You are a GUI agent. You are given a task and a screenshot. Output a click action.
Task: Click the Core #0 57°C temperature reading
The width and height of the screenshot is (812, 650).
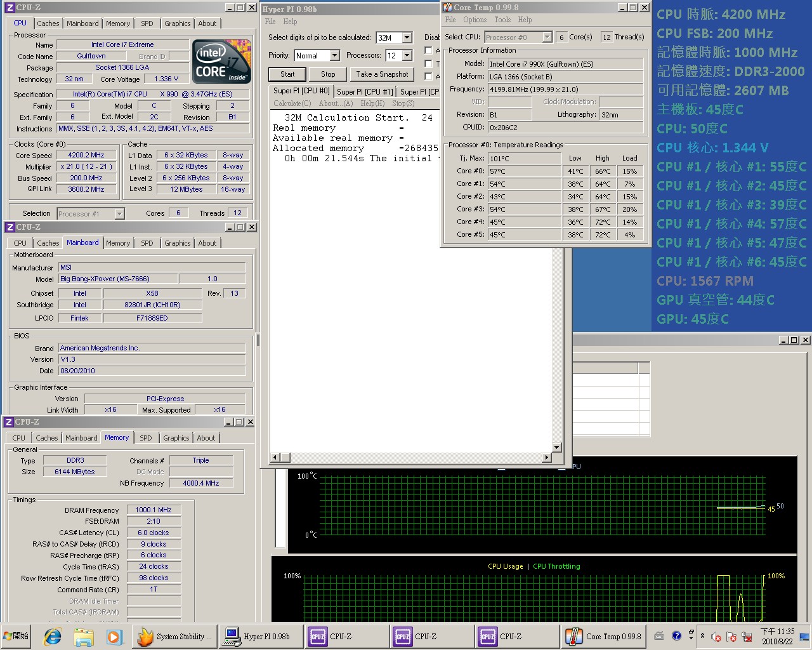pyautogui.click(x=524, y=171)
